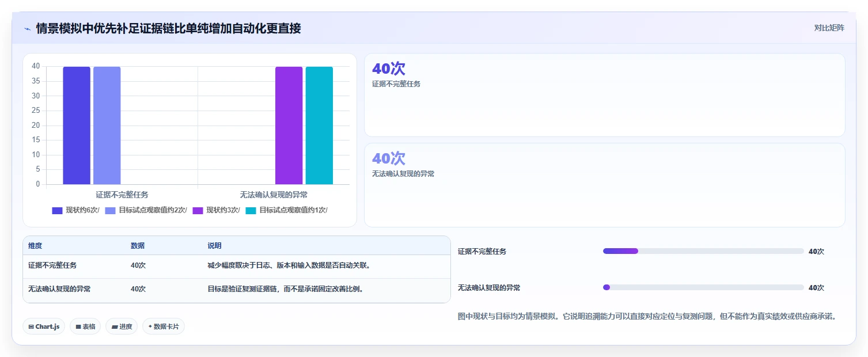The image size is (868, 357).
Task: Click the Chart.js tag chip
Action: click(44, 326)
